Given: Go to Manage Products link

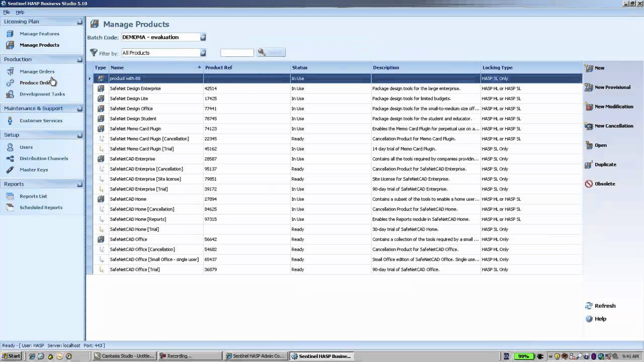Looking at the screenshot, I should [39, 45].
